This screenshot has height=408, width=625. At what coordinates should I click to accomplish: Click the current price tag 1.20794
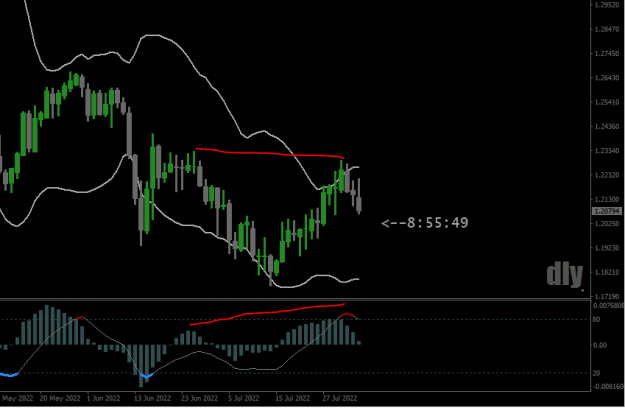607,211
